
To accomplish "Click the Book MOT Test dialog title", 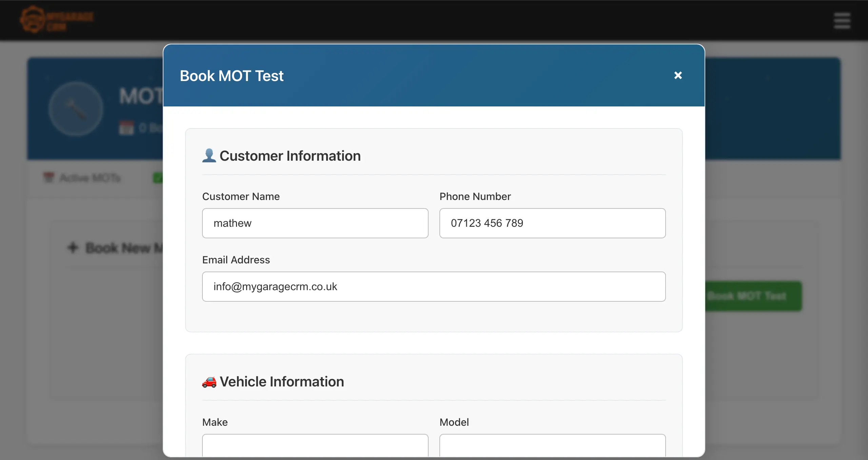I will point(232,76).
